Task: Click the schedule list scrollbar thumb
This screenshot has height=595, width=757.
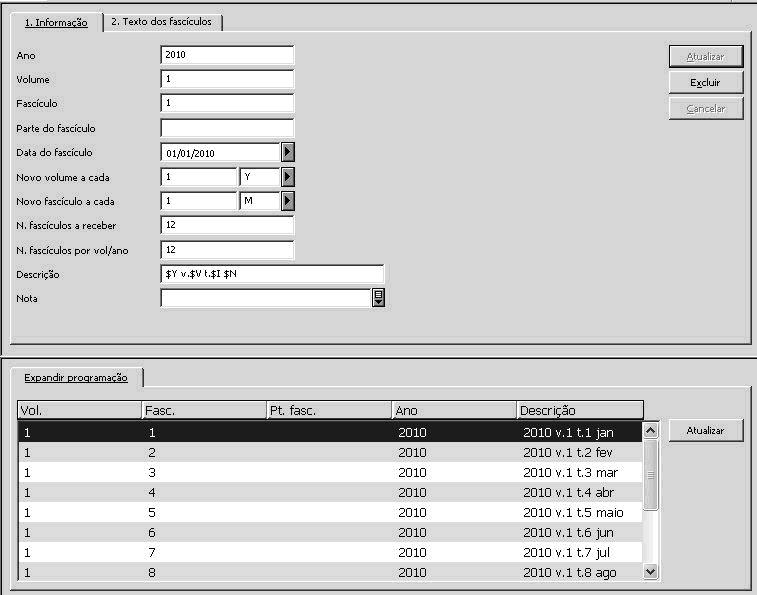Action: tap(651, 475)
